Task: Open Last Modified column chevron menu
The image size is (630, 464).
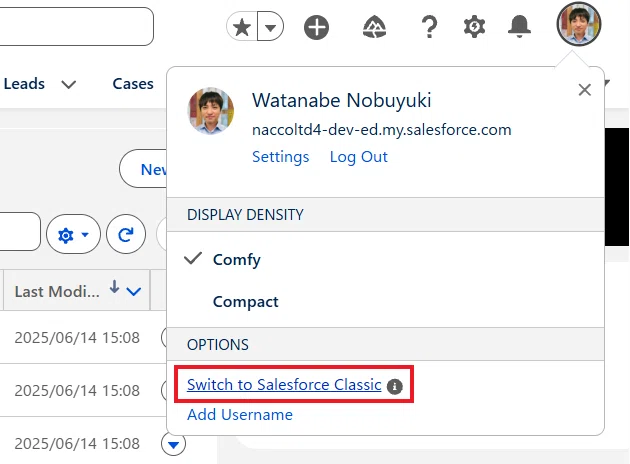Action: click(x=134, y=291)
